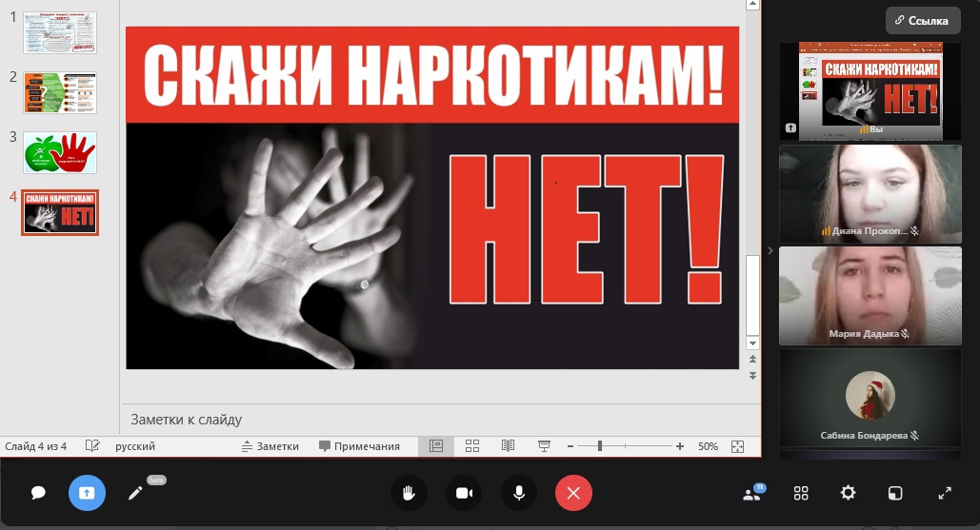The width and height of the screenshot is (980, 530).
Task: Open Примечания comments pane
Action: (359, 446)
